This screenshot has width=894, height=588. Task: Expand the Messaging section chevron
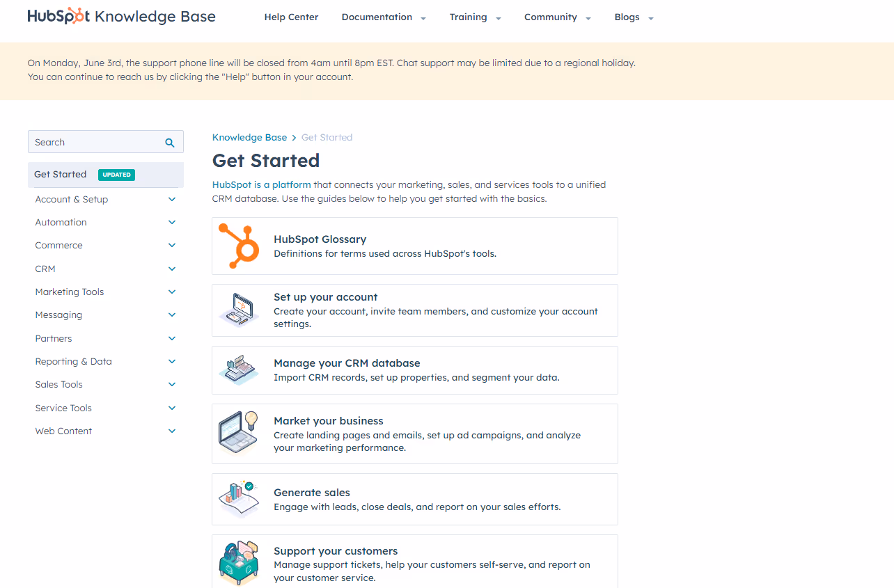(x=172, y=315)
